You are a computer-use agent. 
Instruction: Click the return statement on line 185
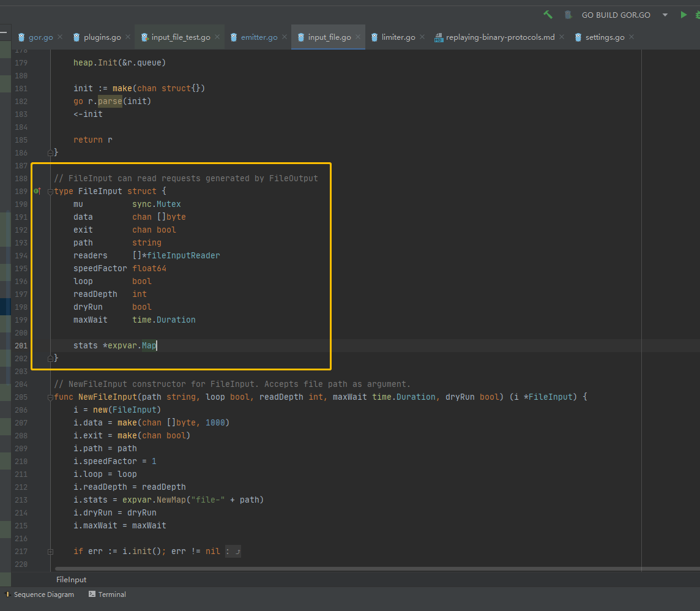click(93, 140)
